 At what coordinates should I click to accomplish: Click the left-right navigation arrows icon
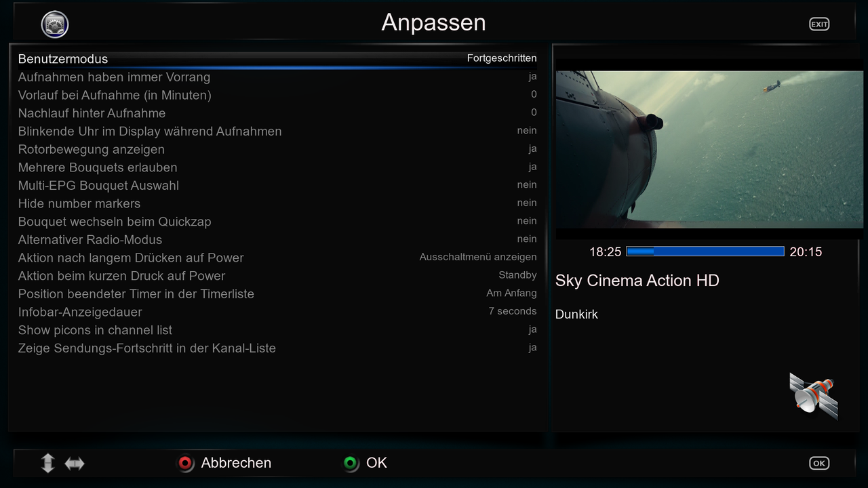(x=75, y=463)
